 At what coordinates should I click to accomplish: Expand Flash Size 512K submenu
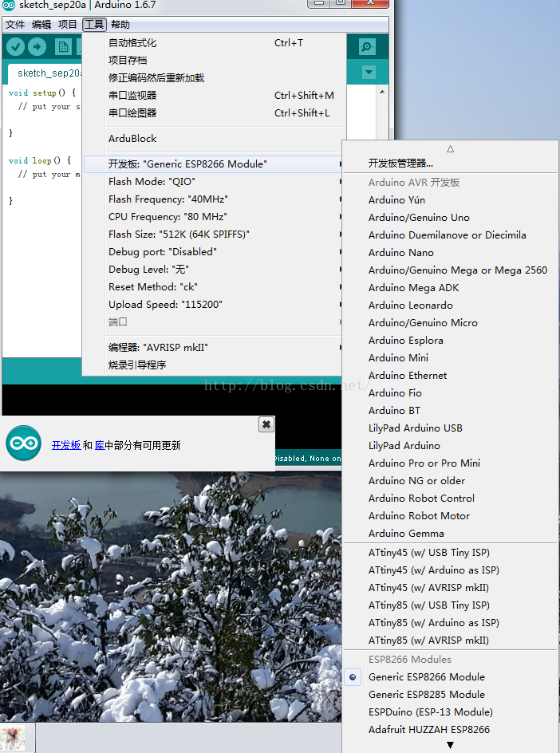point(214,235)
